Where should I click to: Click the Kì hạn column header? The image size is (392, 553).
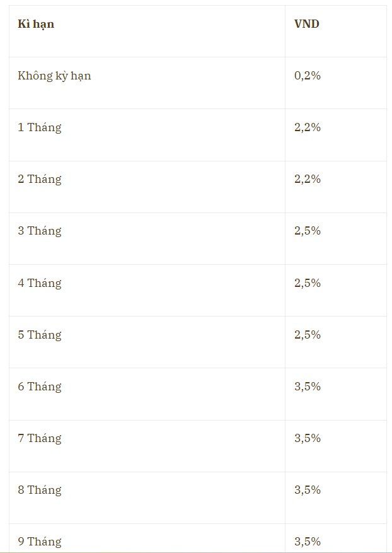36,24
